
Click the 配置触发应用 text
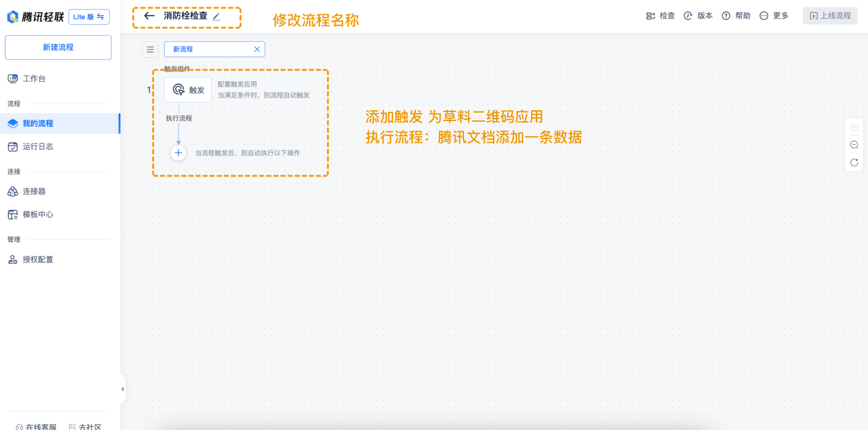[x=237, y=84]
